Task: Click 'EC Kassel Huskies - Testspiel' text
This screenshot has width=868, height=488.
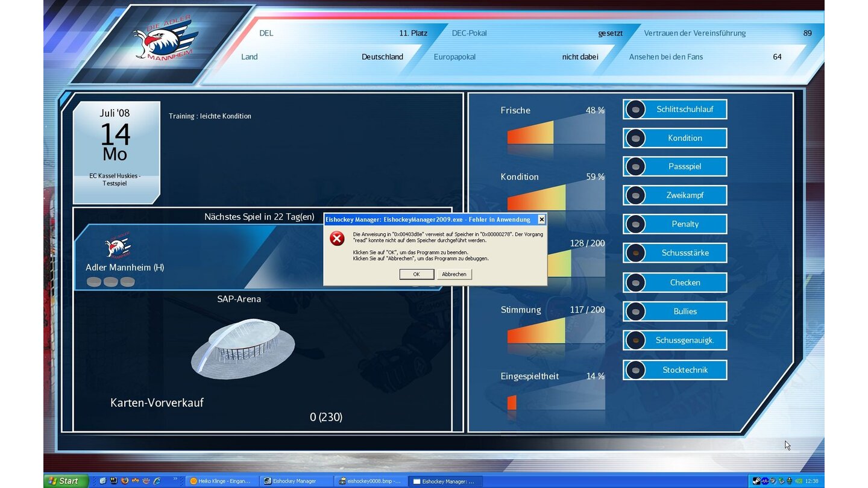Action: point(115,180)
